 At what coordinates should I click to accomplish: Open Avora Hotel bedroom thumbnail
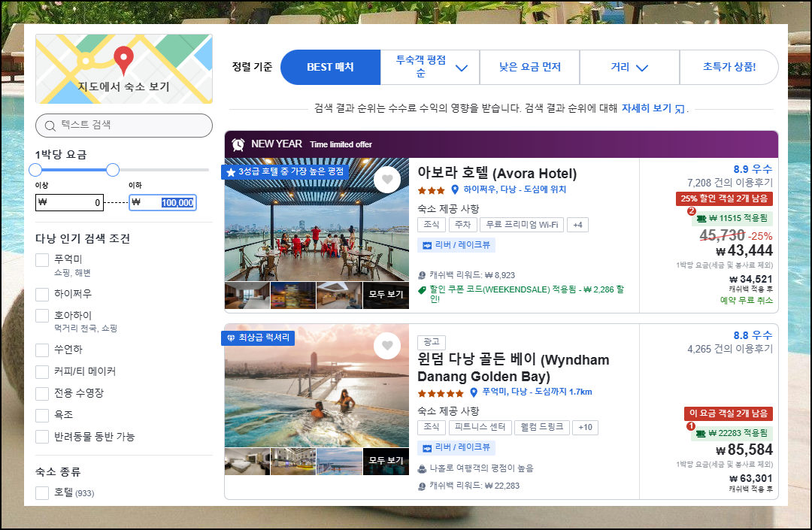[x=247, y=295]
